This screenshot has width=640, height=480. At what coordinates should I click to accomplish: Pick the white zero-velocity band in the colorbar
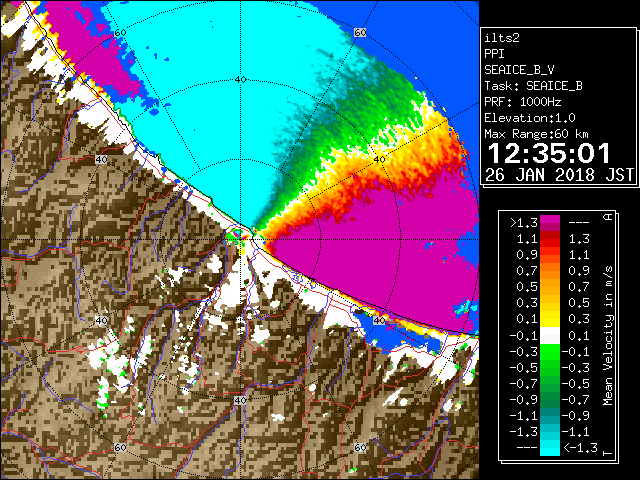(x=550, y=336)
